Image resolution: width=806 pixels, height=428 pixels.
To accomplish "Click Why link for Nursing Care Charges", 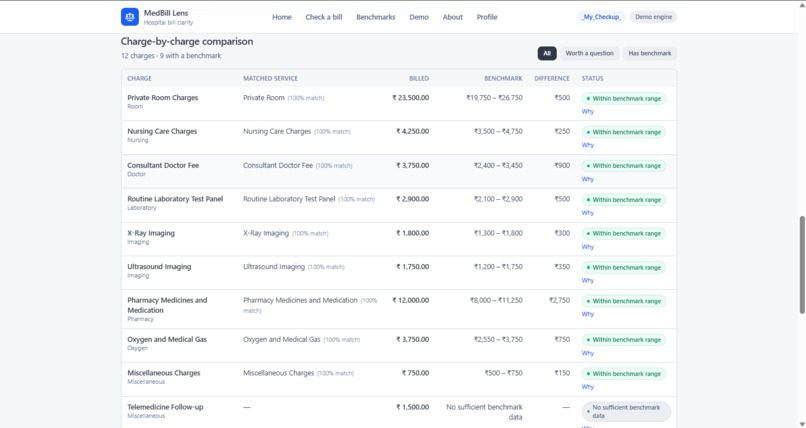I will pos(588,145).
